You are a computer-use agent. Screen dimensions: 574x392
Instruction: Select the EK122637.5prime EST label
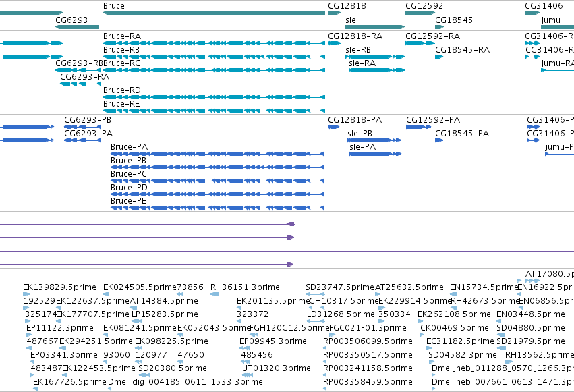pyautogui.click(x=92, y=301)
